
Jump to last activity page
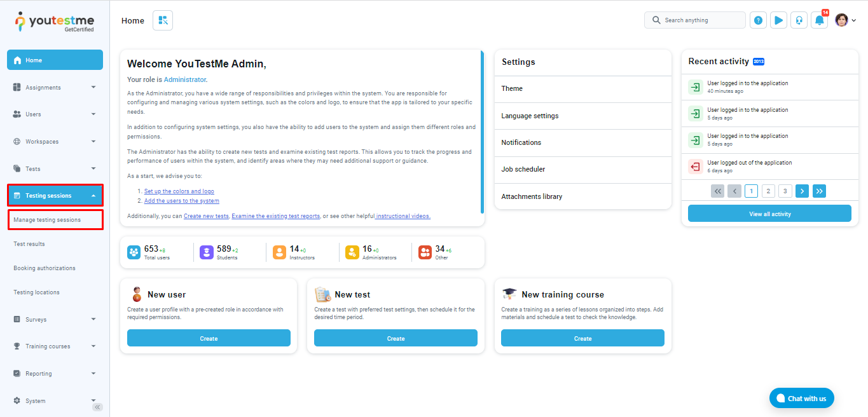pyautogui.click(x=819, y=191)
